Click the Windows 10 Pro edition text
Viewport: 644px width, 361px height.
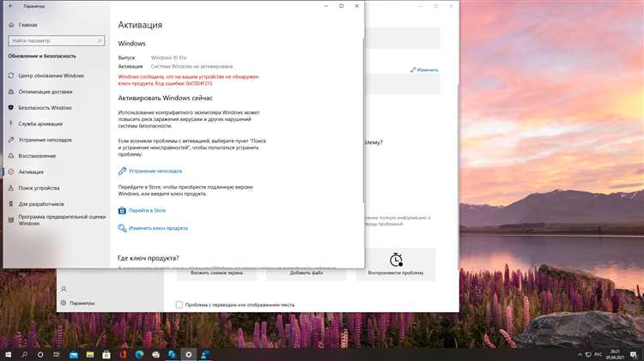pyautogui.click(x=168, y=57)
